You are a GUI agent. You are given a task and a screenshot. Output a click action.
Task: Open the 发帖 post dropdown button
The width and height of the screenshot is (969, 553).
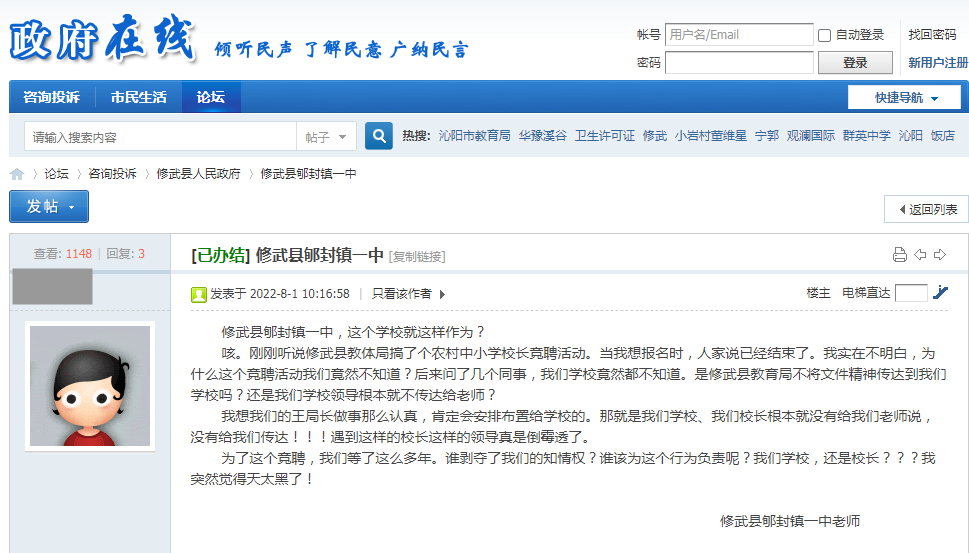coord(49,207)
